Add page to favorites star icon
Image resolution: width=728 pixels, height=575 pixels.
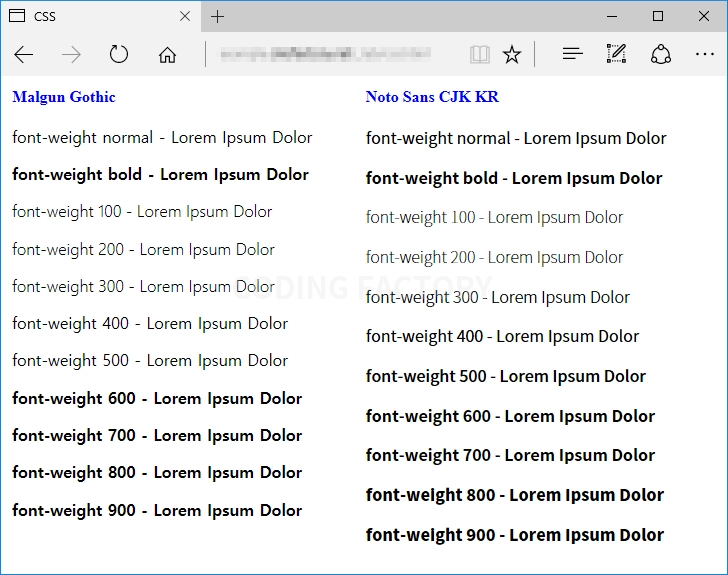(512, 54)
